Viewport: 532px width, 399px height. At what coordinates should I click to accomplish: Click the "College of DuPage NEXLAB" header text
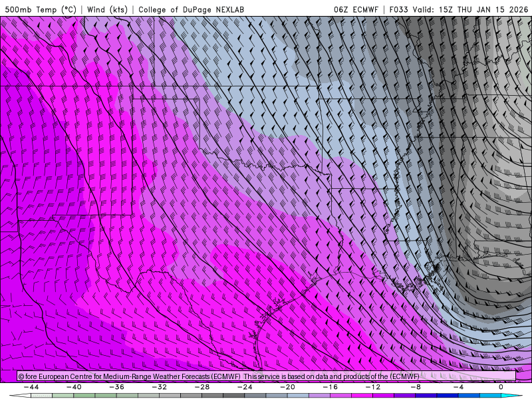pyautogui.click(x=191, y=9)
